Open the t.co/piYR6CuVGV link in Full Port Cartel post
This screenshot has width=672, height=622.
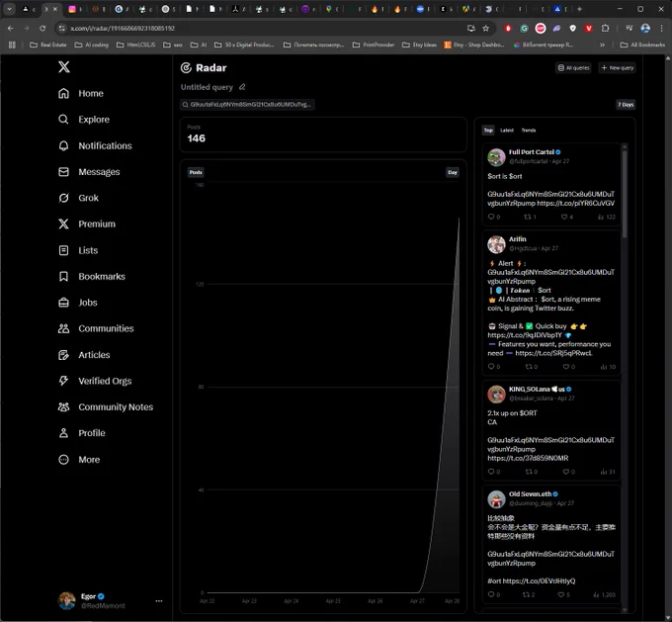pyautogui.click(x=575, y=204)
